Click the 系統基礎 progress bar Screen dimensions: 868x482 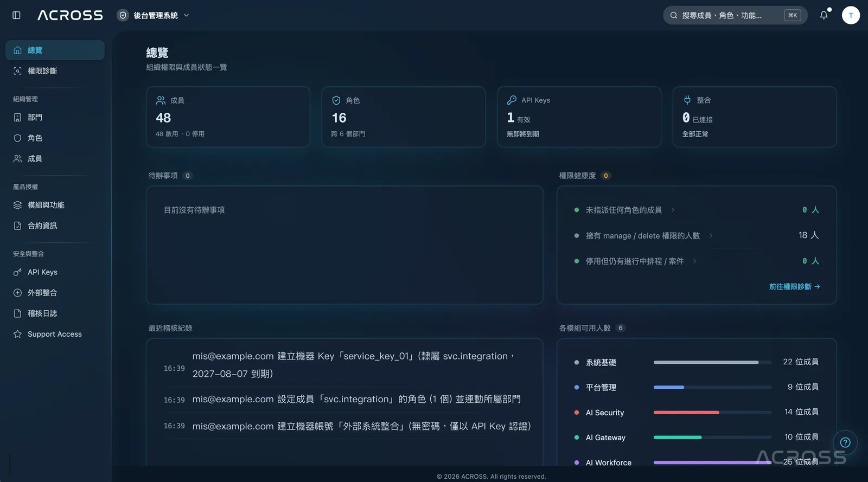(x=712, y=362)
